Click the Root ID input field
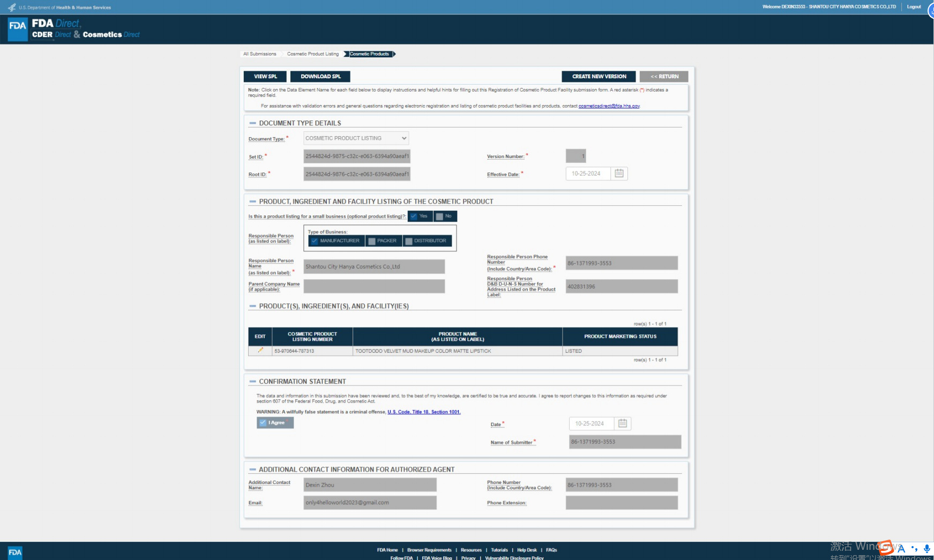This screenshot has height=560, width=934. tap(357, 174)
